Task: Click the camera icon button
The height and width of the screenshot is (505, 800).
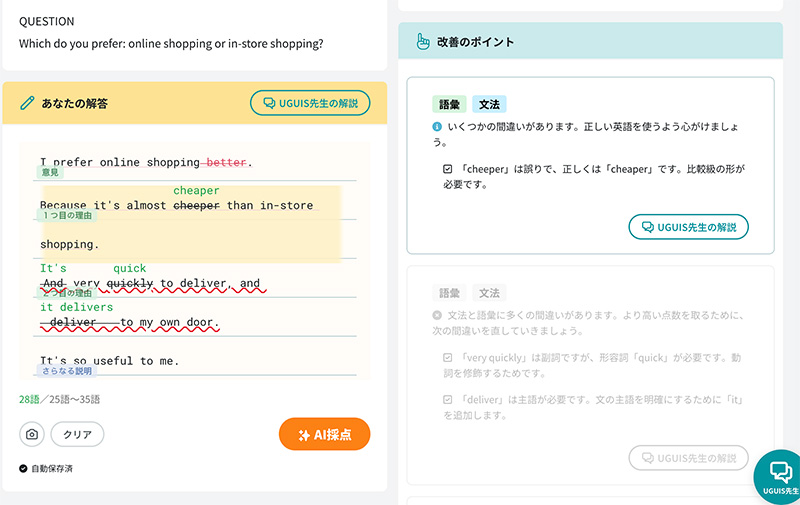Action: point(33,434)
